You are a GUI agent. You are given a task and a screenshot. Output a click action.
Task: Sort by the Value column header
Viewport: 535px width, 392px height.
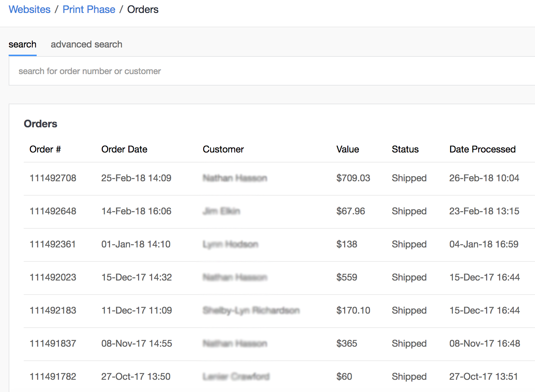(x=347, y=149)
